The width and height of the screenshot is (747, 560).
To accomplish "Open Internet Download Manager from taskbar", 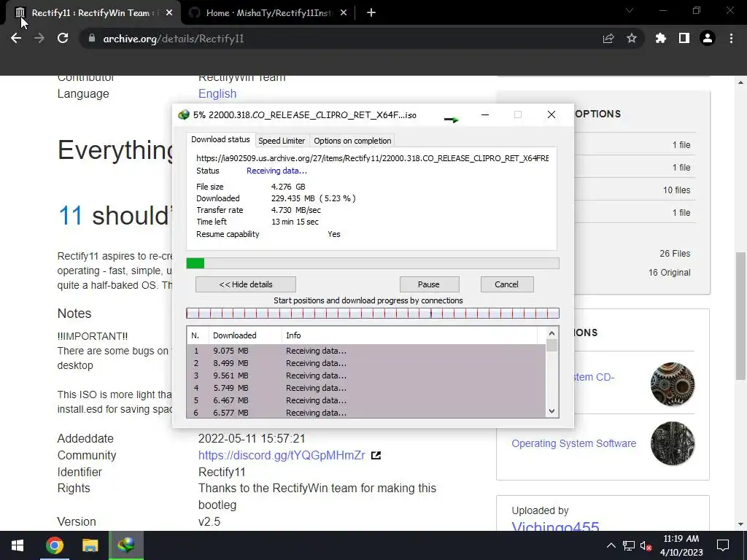I will [x=125, y=545].
